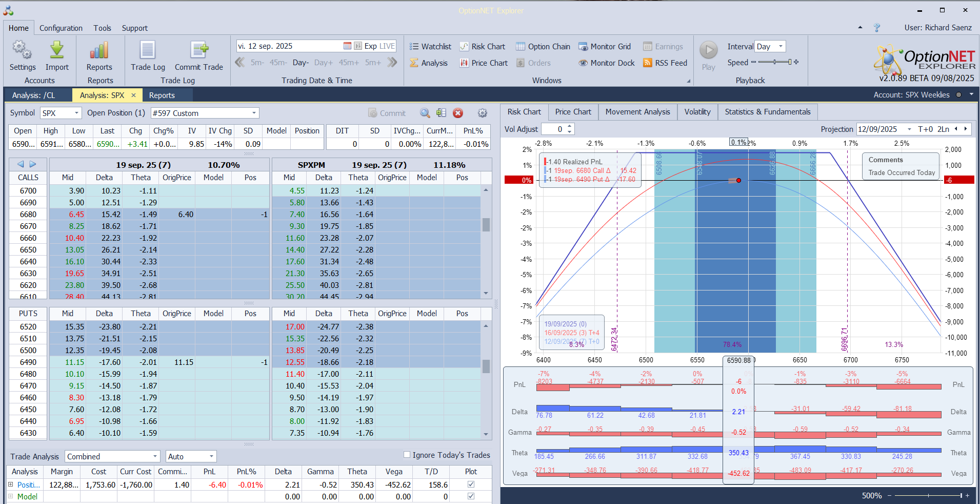
Task: Click the help question mark icon
Action: (877, 28)
